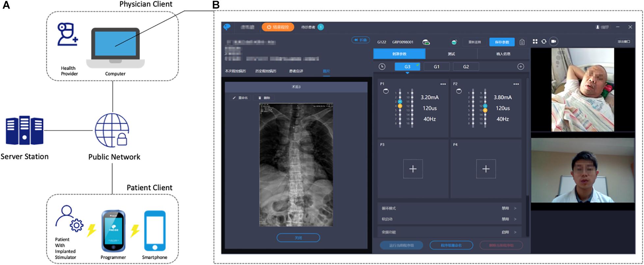Click the 120us pulse width in P2
This screenshot has width=644, height=265.
(x=503, y=108)
